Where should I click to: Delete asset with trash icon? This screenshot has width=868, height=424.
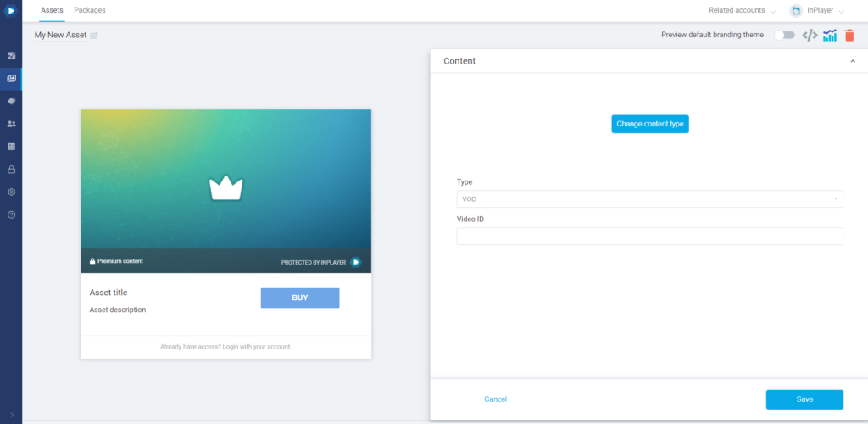pyautogui.click(x=849, y=36)
